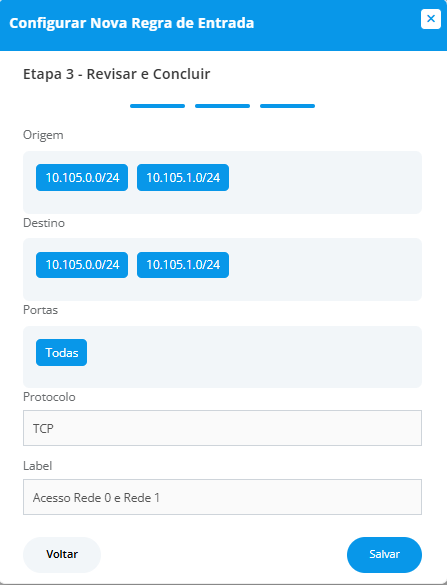
Task: Select the 10.105.0.0/24 tag under Destino
Action: pyautogui.click(x=82, y=265)
